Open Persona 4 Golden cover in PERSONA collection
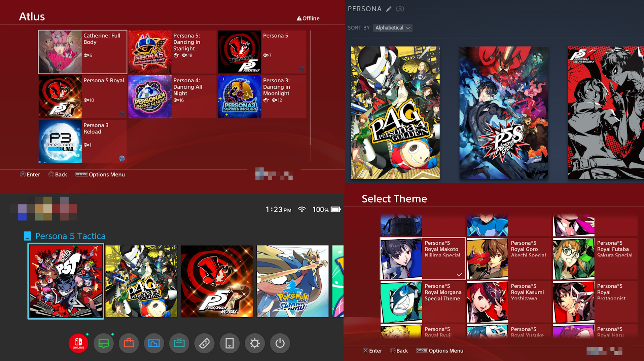 click(395, 113)
